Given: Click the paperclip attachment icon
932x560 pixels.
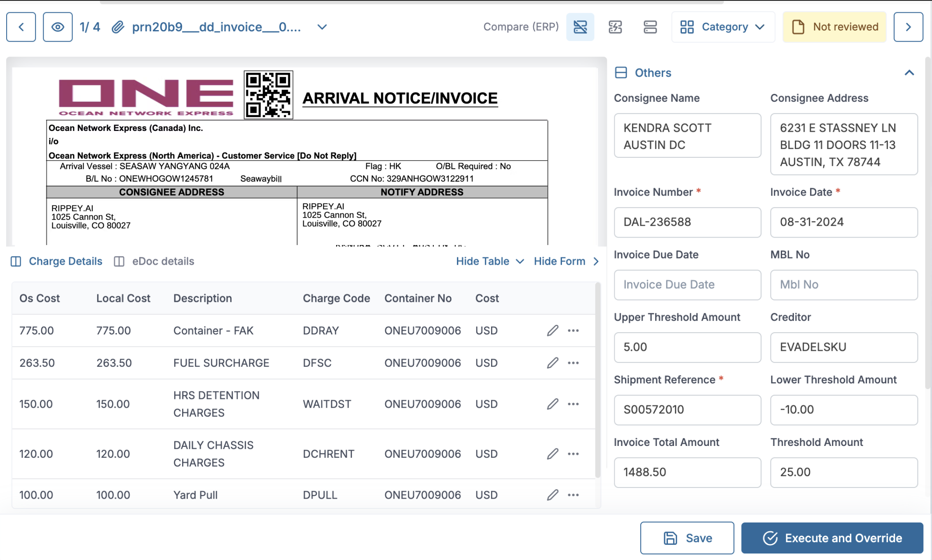Looking at the screenshot, I should click(118, 27).
